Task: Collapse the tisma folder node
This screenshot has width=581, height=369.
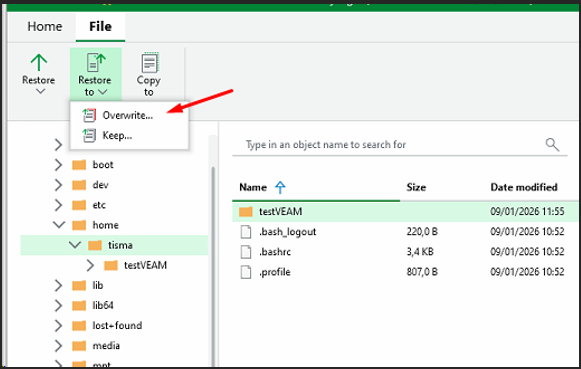Action: [75, 245]
